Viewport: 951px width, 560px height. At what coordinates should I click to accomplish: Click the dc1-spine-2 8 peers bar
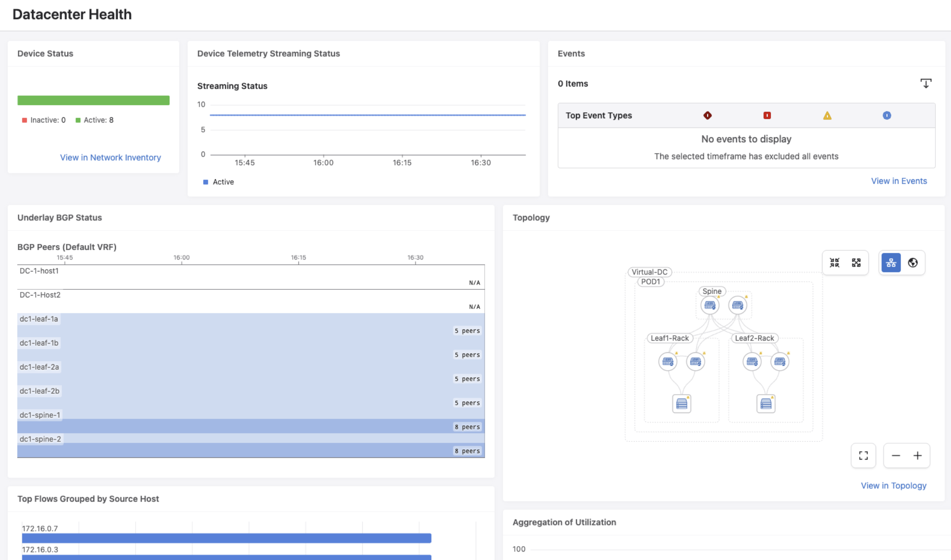click(251, 450)
